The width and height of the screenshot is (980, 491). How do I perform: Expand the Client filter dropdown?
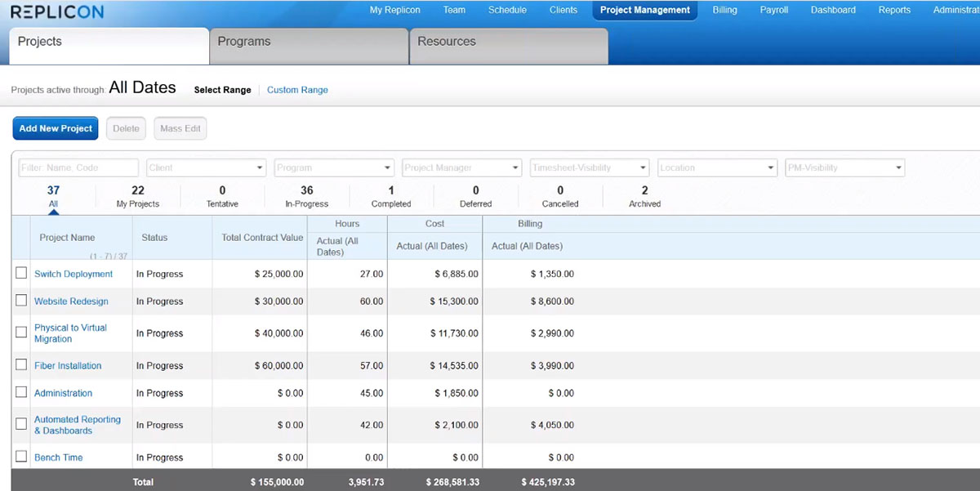(206, 167)
